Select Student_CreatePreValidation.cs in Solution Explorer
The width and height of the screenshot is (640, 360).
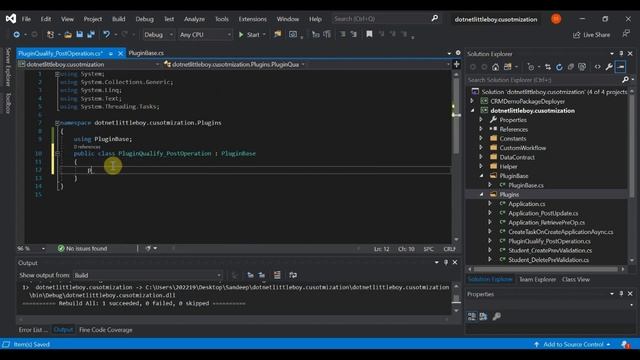tap(550, 250)
